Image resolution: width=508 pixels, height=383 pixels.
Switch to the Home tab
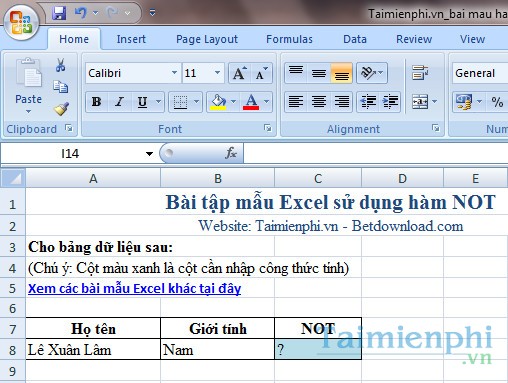[x=74, y=39]
